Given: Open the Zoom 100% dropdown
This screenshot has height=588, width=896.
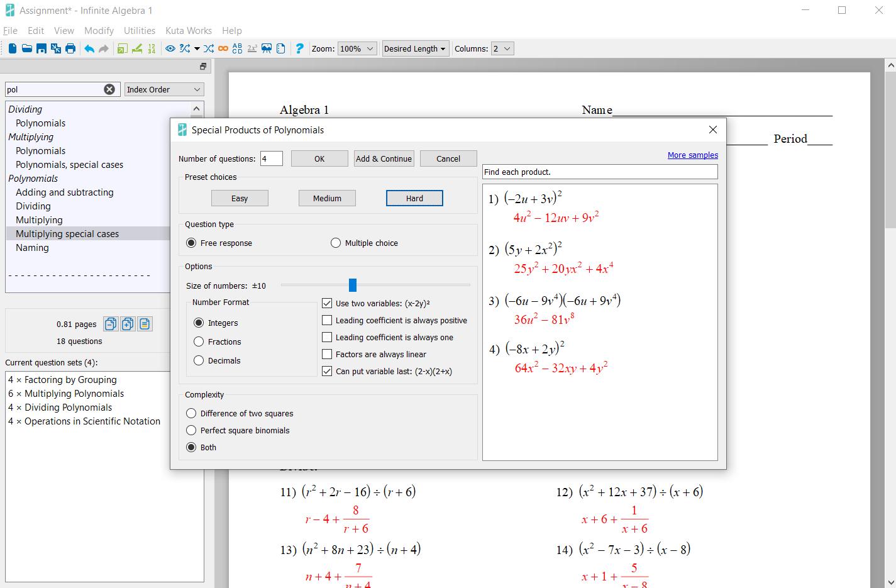Looking at the screenshot, I should 357,48.
